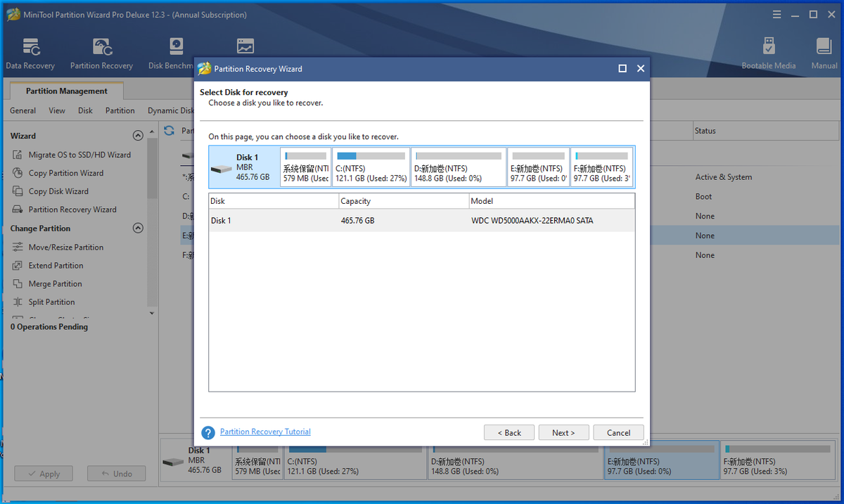Collapse the Wizard sidebar section

[x=138, y=135]
